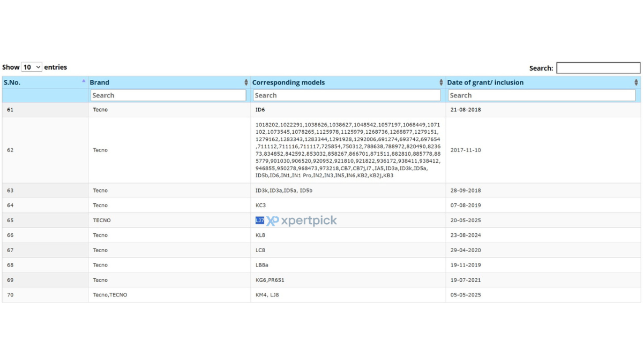Select serial number 63 cell

45,191
